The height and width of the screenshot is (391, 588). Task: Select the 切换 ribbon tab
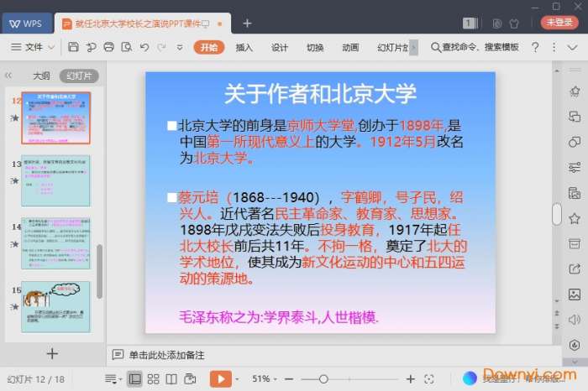(x=315, y=48)
